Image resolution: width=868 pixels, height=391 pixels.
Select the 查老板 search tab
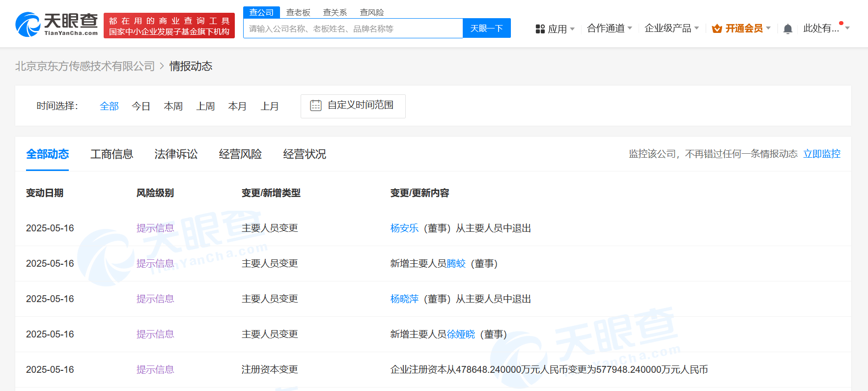tap(298, 12)
